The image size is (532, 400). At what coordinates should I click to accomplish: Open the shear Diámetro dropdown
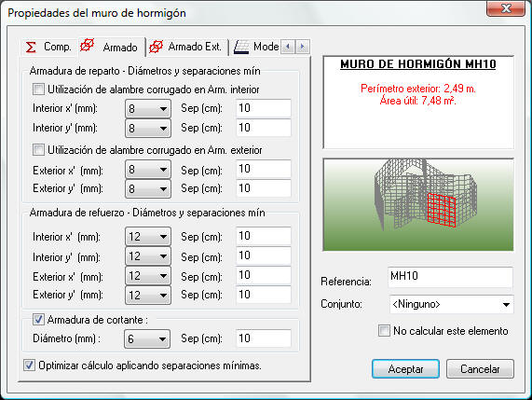(x=147, y=338)
